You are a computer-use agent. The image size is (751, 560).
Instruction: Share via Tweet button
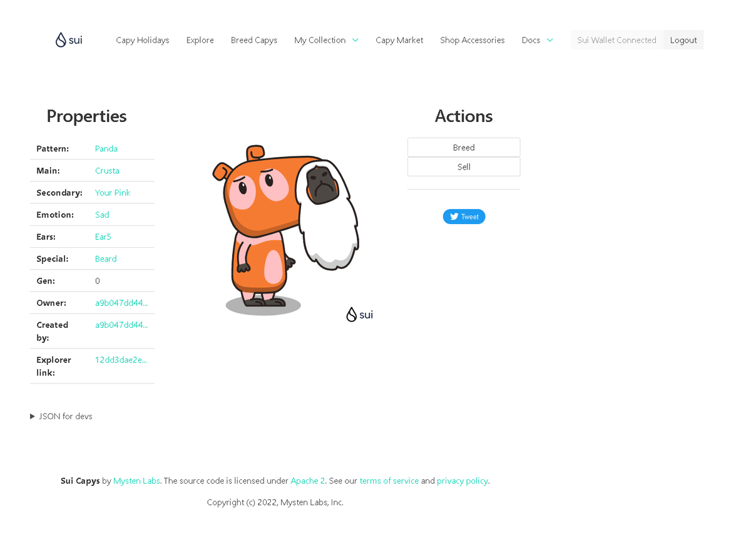point(464,216)
